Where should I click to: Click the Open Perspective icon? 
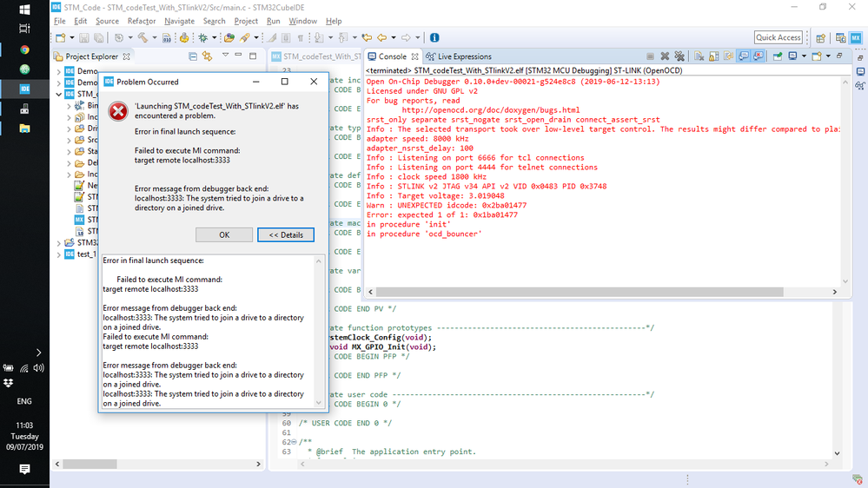(820, 37)
